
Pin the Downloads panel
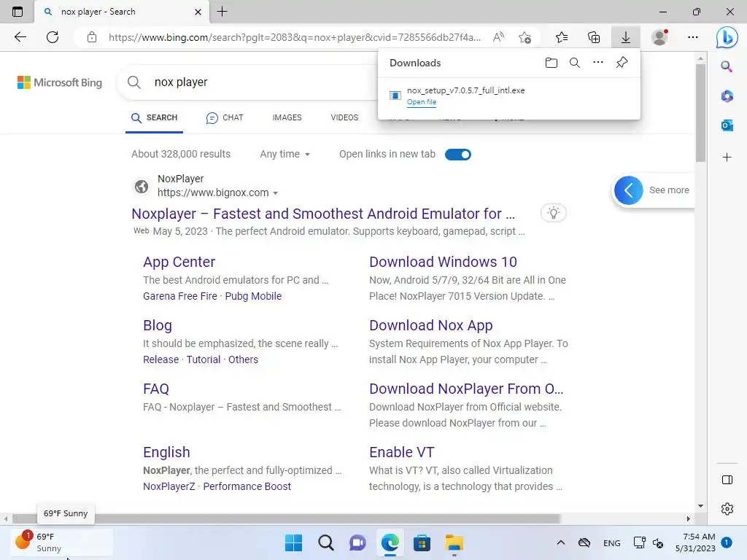tap(622, 63)
